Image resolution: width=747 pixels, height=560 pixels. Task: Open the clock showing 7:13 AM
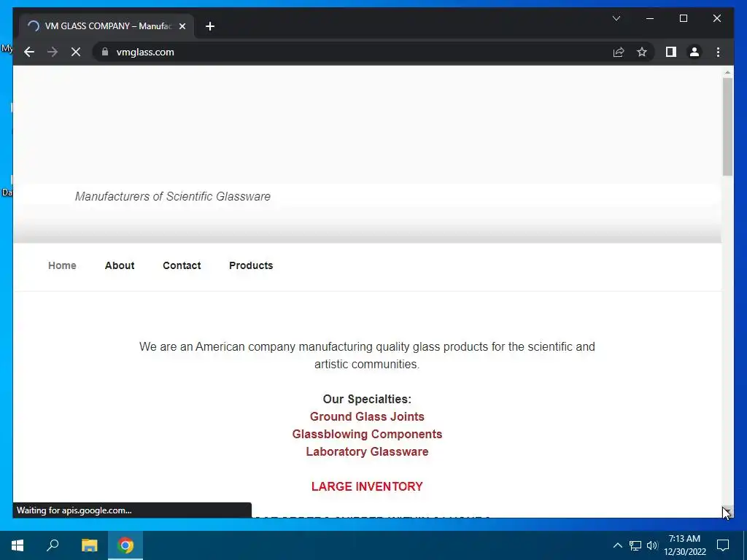pyautogui.click(x=684, y=545)
